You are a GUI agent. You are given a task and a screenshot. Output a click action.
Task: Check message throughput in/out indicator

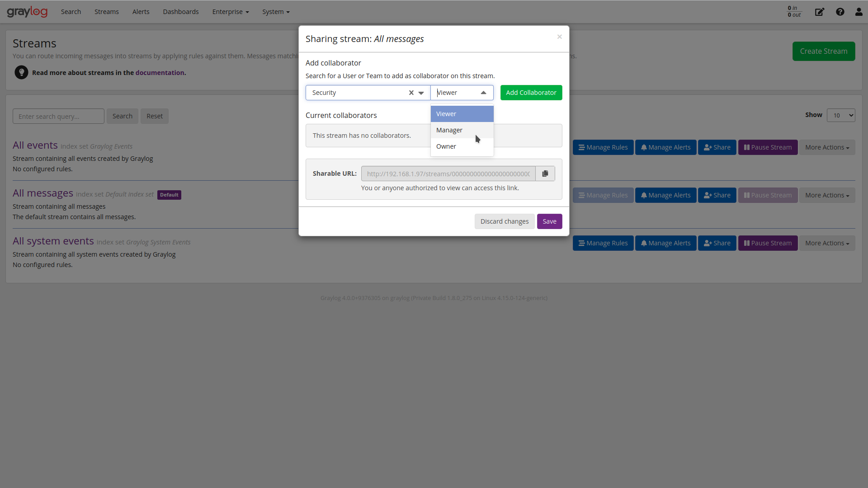coord(794,11)
